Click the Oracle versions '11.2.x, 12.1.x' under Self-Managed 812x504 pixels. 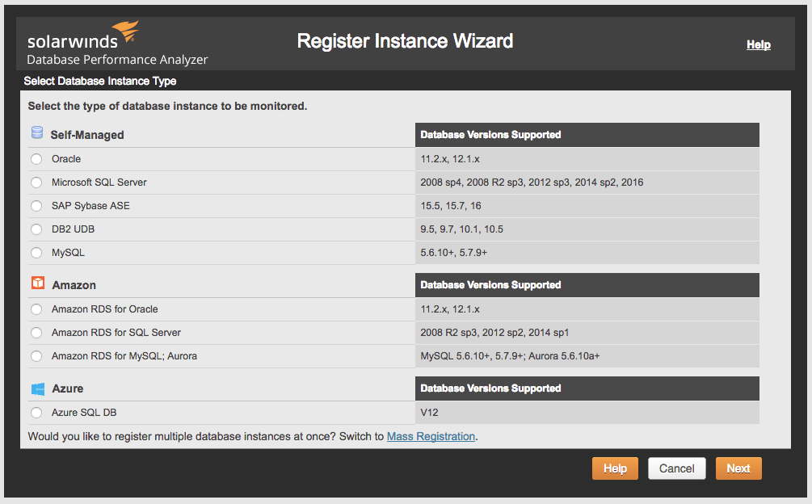pyautogui.click(x=450, y=159)
